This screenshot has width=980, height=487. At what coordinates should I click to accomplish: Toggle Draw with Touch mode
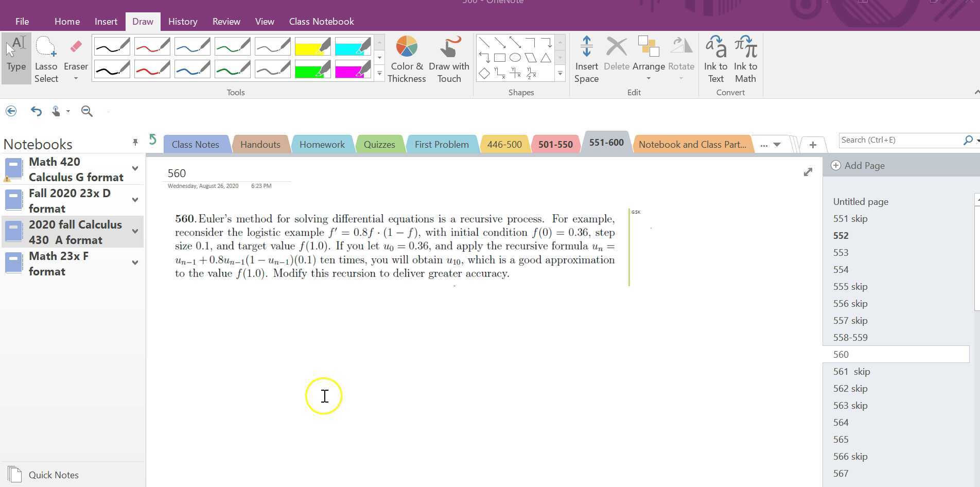click(448, 57)
